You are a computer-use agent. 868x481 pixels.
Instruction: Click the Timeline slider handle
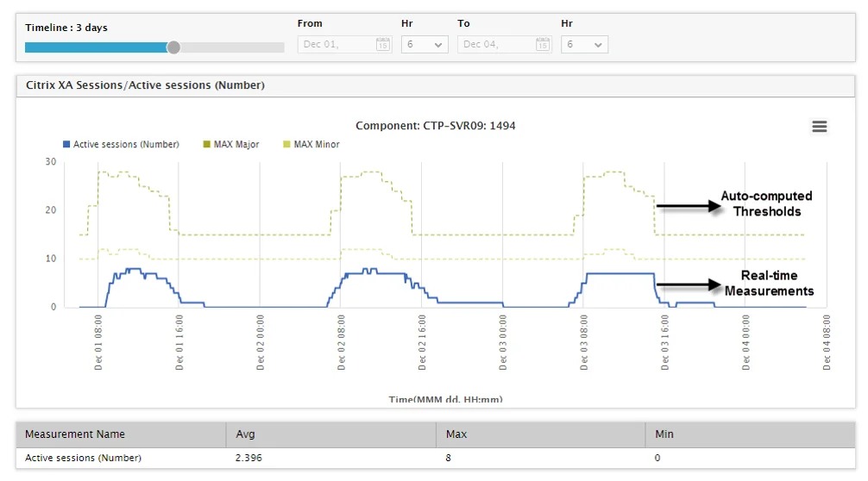tap(173, 47)
